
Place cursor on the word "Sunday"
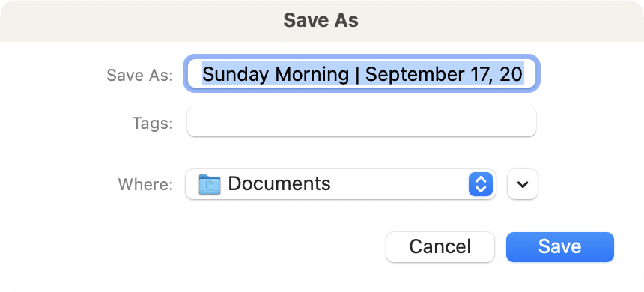(236, 74)
